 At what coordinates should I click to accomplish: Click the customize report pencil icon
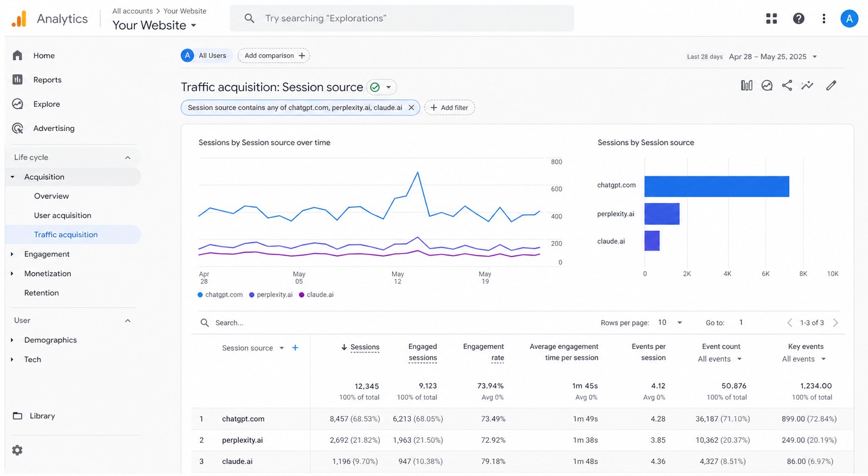click(831, 86)
